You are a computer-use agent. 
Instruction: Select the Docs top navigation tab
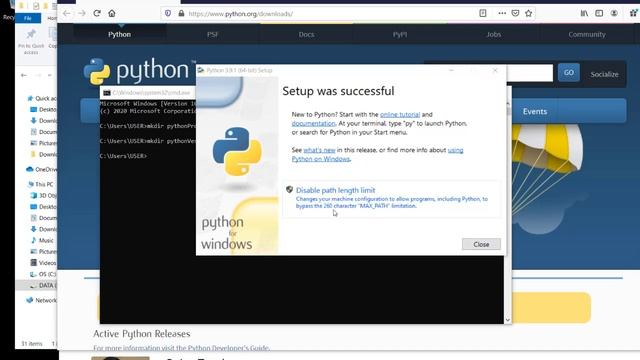[x=306, y=34]
